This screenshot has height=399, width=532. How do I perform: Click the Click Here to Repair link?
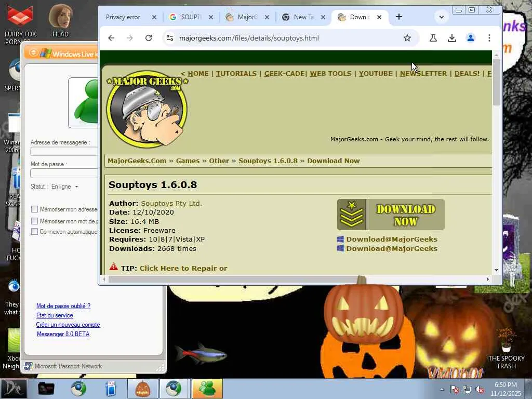click(x=183, y=268)
